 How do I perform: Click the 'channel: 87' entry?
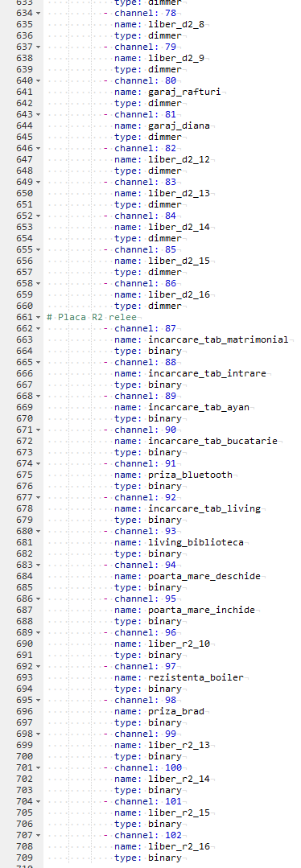tap(145, 329)
